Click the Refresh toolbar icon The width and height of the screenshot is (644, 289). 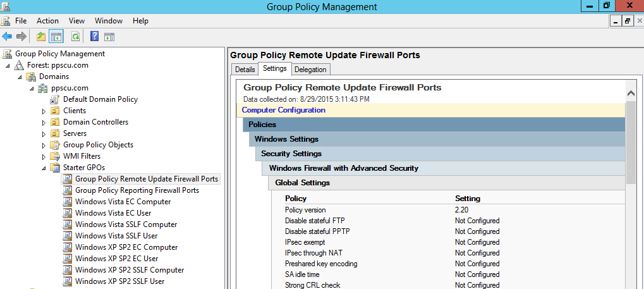coord(76,37)
